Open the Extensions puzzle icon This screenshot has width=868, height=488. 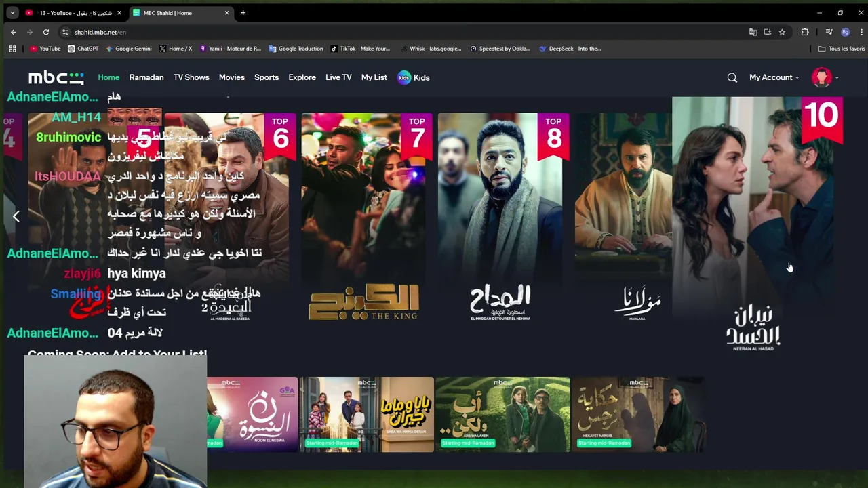click(x=805, y=32)
